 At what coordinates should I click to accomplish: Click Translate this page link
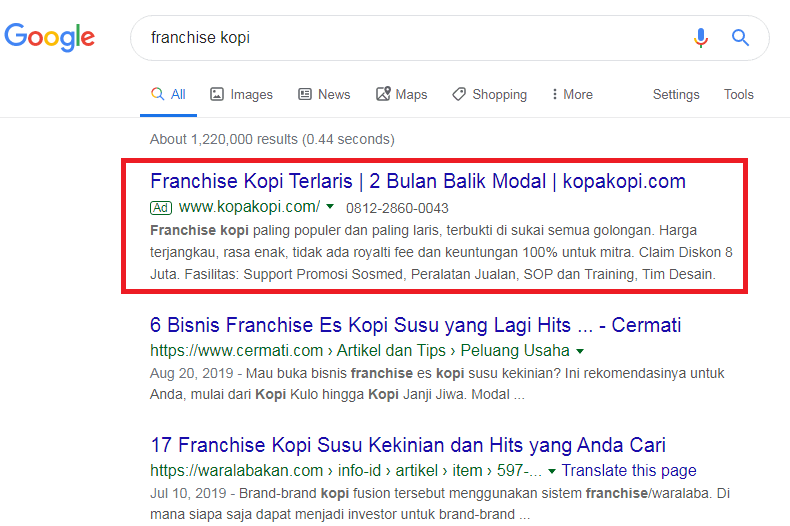coord(629,470)
